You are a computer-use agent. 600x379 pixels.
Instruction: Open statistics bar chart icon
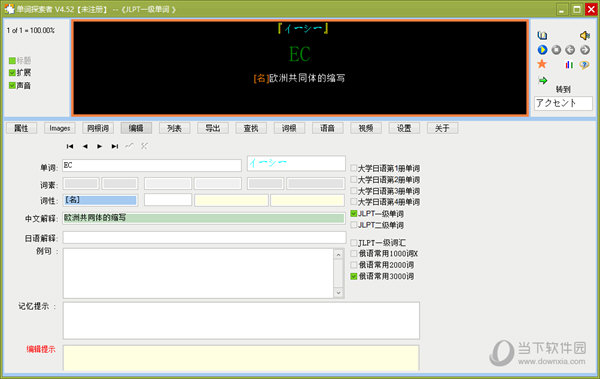pos(569,65)
